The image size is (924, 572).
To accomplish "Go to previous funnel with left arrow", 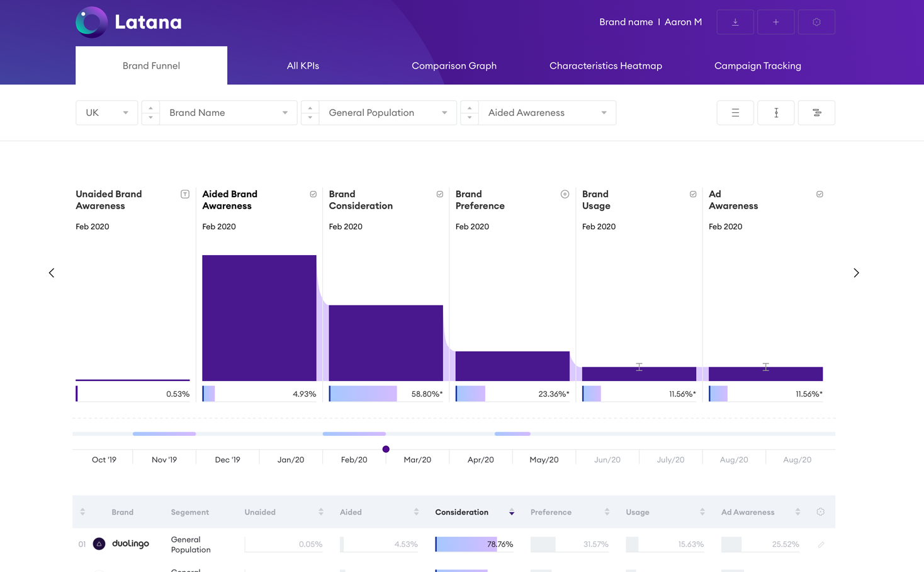I will click(x=52, y=273).
